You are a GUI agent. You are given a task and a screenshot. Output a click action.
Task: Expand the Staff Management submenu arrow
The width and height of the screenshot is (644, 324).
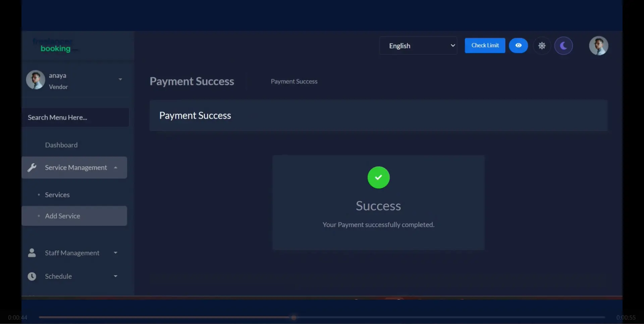(115, 253)
